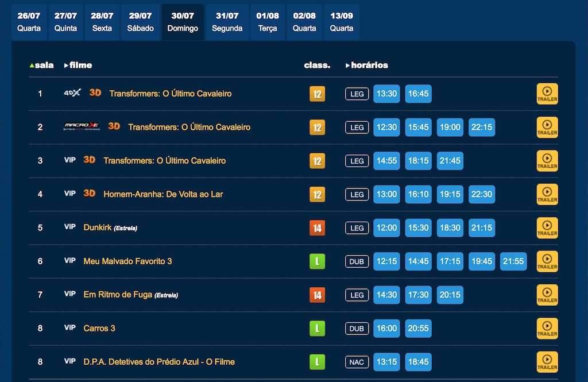The height and width of the screenshot is (382, 588).
Task: Switch to the 31/07 Segunda tab
Action: tap(227, 22)
